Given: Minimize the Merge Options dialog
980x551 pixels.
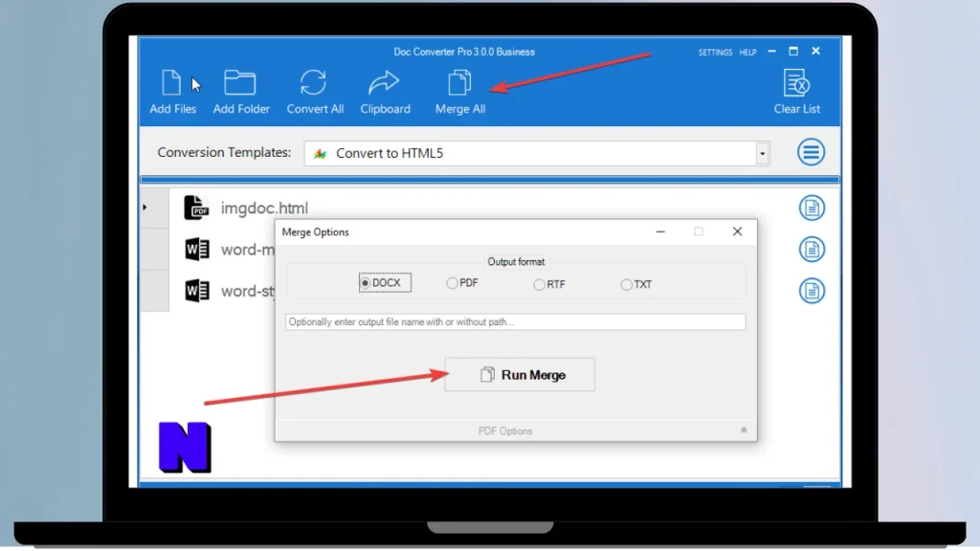Looking at the screenshot, I should (x=660, y=231).
